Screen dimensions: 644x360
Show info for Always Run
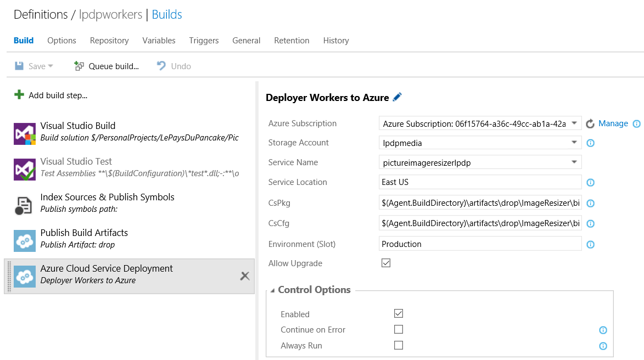(x=603, y=346)
